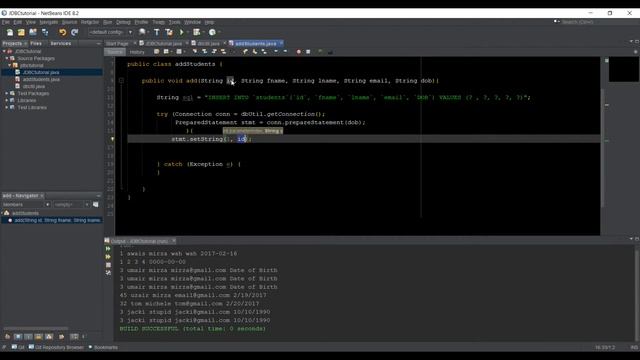Click the Navigator horizontal scrollbar

[36, 328]
